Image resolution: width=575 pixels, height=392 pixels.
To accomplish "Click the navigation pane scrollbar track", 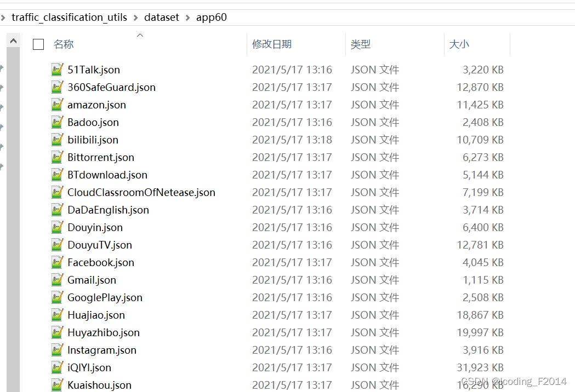I will (13, 220).
